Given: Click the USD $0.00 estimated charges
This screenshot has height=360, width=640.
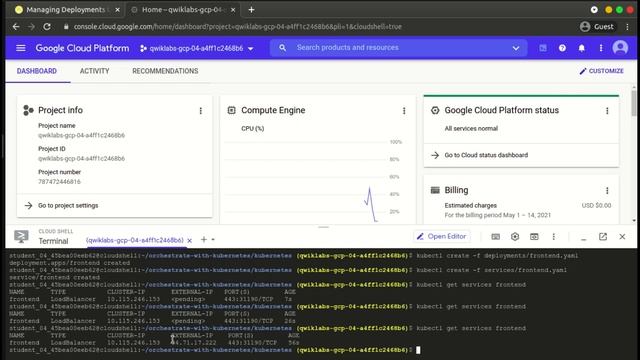Looking at the screenshot, I should point(596,205).
